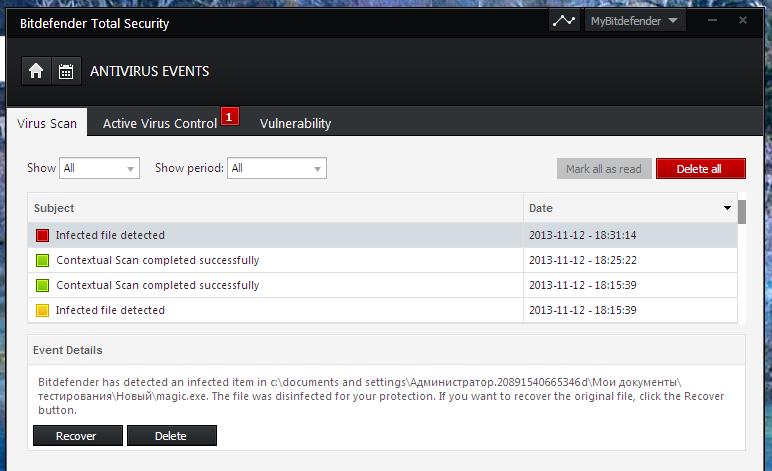The image size is (772, 471).
Task: Open the MyBitdefender dropdown menu
Action: pos(634,21)
